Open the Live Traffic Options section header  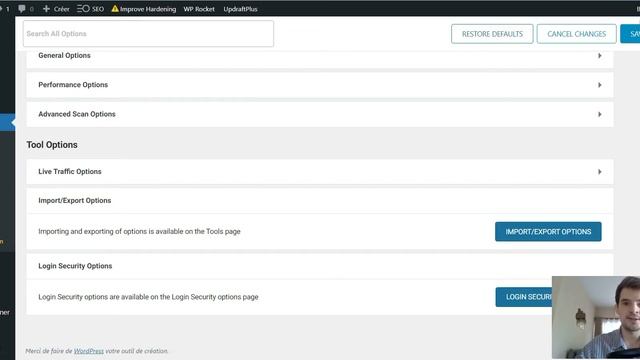[x=320, y=171]
